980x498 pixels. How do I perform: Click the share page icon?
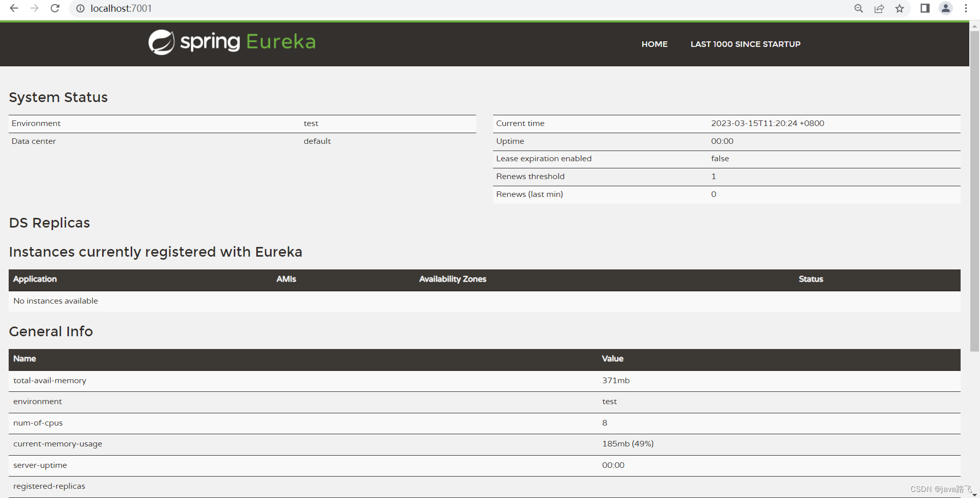click(x=879, y=9)
